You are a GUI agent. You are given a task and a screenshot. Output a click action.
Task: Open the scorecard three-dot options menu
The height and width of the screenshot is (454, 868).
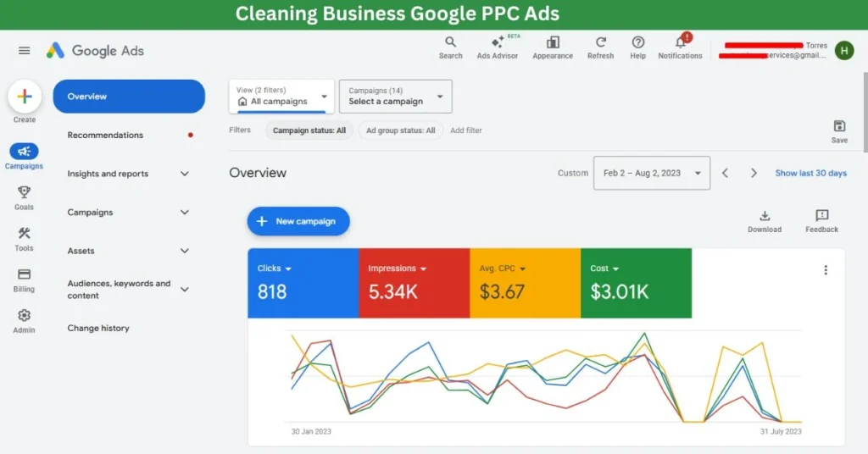pyautogui.click(x=826, y=270)
